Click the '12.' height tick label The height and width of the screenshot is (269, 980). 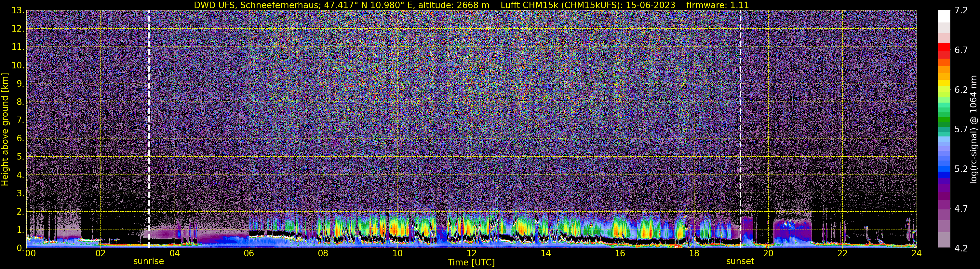[18, 29]
